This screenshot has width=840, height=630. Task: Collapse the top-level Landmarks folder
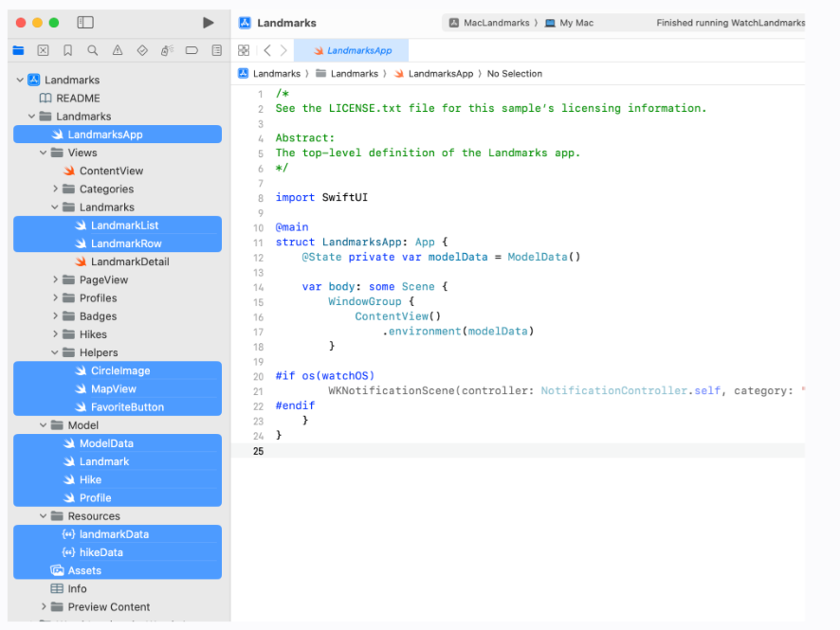point(31,117)
